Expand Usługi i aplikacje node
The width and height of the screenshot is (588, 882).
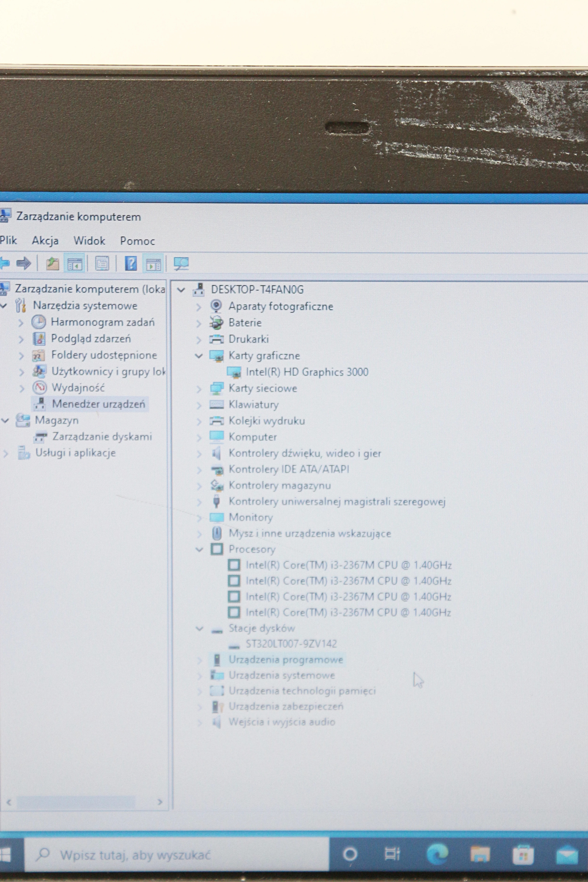click(6, 453)
